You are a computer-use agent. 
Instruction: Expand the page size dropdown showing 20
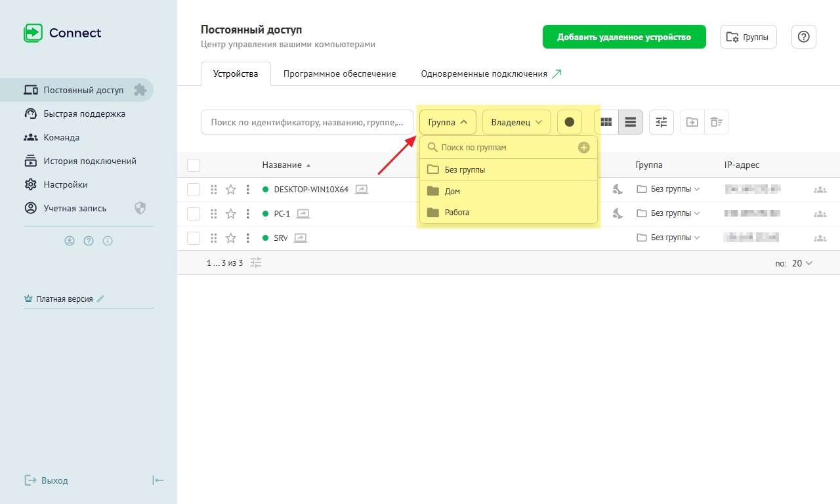(802, 263)
